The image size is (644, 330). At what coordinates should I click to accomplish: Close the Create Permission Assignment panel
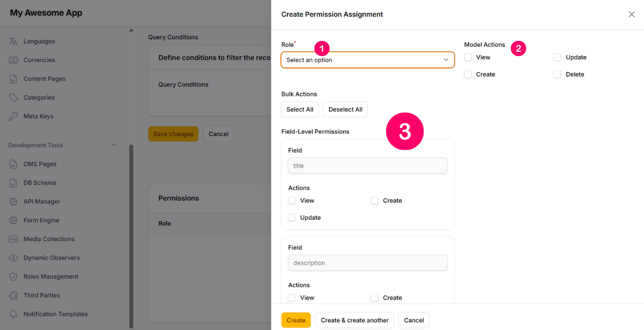[631, 15]
